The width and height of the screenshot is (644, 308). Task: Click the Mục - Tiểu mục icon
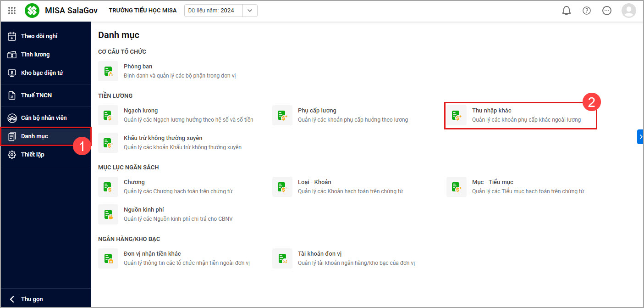[457, 187]
